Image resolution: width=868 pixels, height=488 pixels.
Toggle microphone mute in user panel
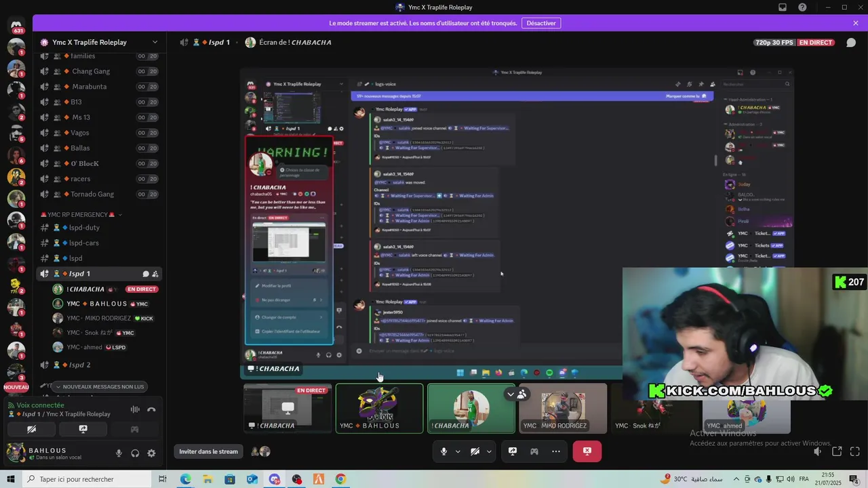[119, 453]
